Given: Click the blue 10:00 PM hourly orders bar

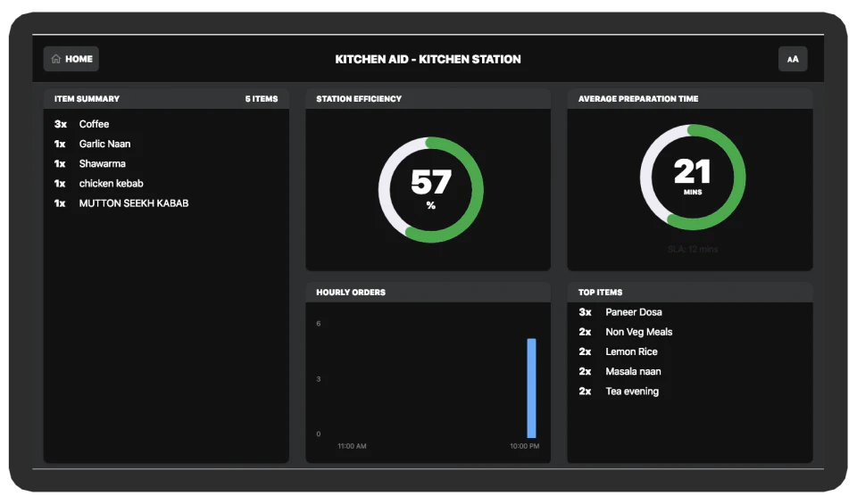Looking at the screenshot, I should pos(531,388).
